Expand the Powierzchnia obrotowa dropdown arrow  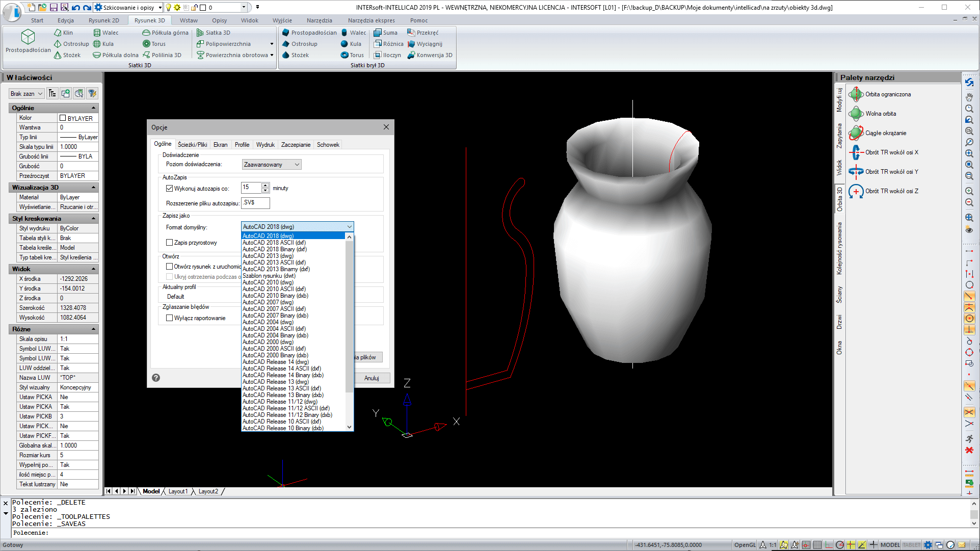[x=272, y=55]
